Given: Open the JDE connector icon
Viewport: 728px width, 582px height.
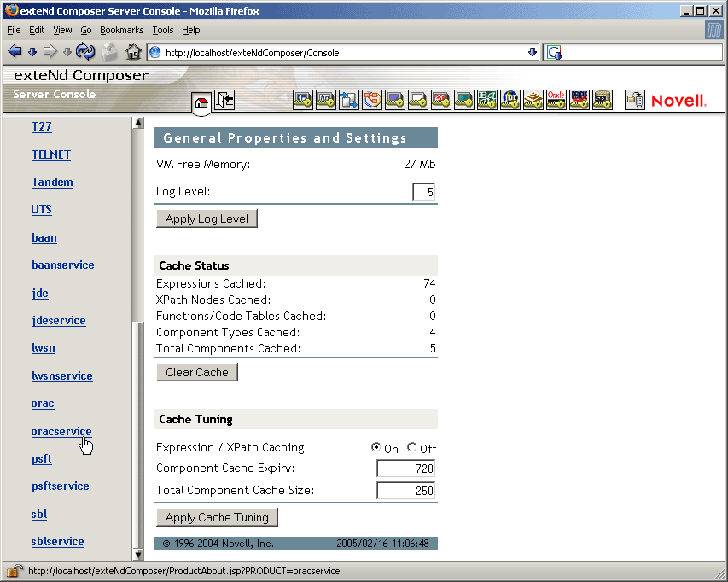Looking at the screenshot, I should click(x=510, y=100).
